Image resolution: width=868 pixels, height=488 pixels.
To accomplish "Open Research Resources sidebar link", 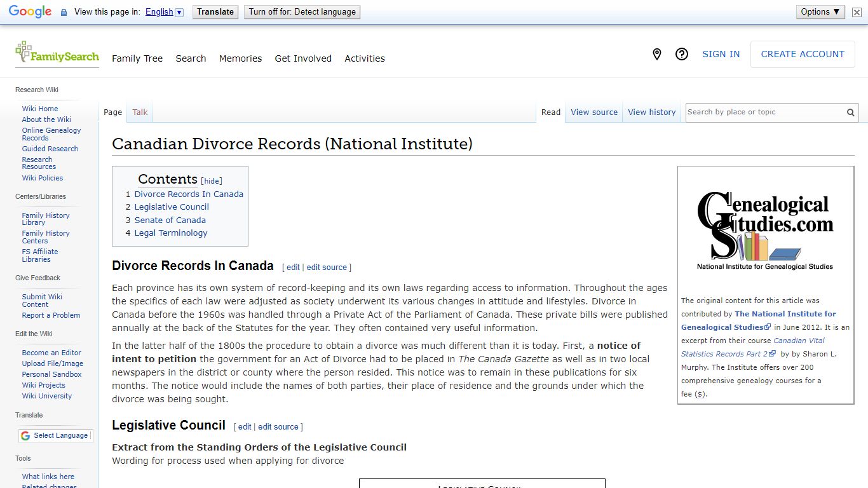I will [x=39, y=163].
